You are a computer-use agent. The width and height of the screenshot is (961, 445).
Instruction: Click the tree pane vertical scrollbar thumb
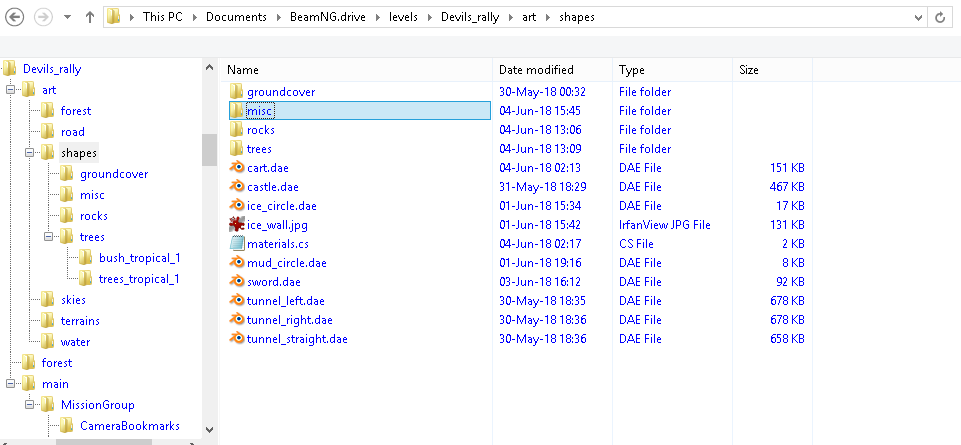click(210, 150)
